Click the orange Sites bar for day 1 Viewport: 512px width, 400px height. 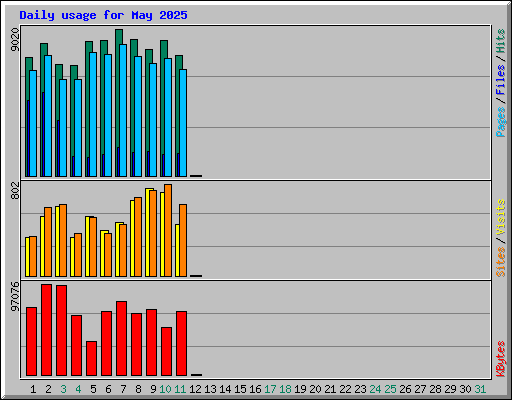[33, 256]
